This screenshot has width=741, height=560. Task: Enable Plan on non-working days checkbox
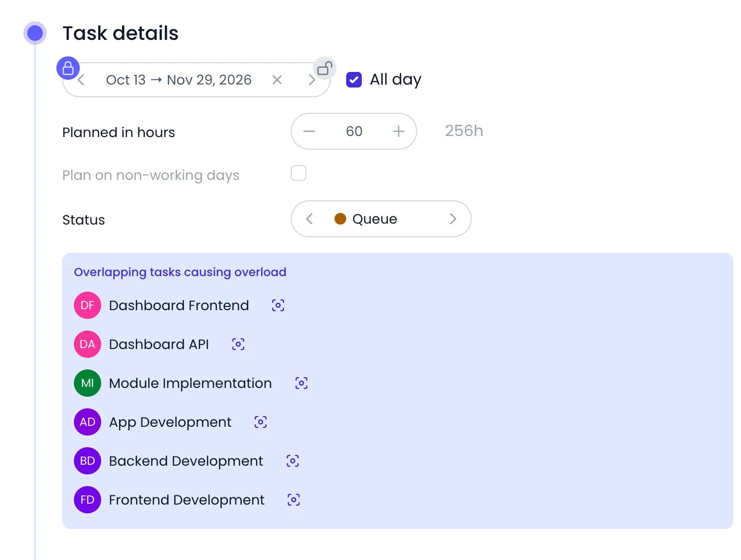coord(299,173)
